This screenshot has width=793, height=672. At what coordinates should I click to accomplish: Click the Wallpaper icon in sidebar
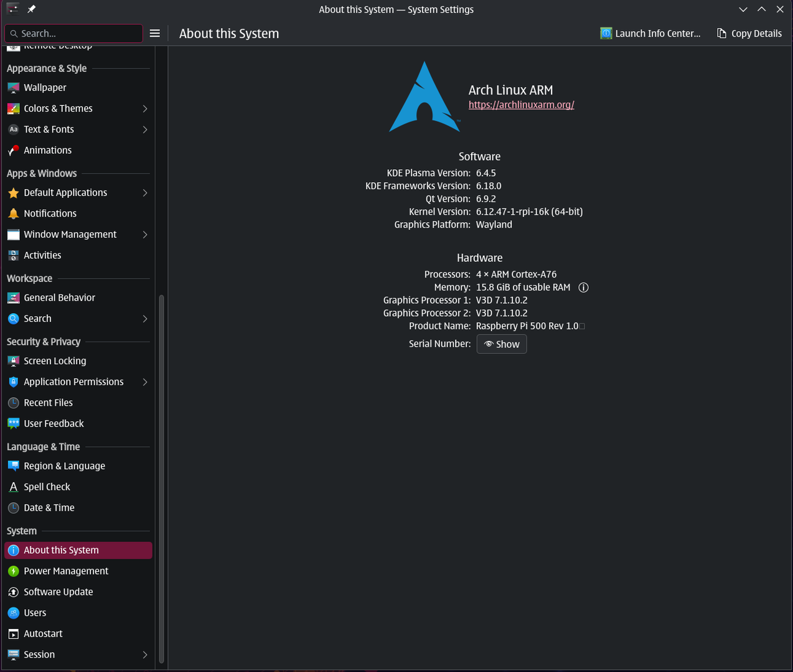(x=13, y=88)
